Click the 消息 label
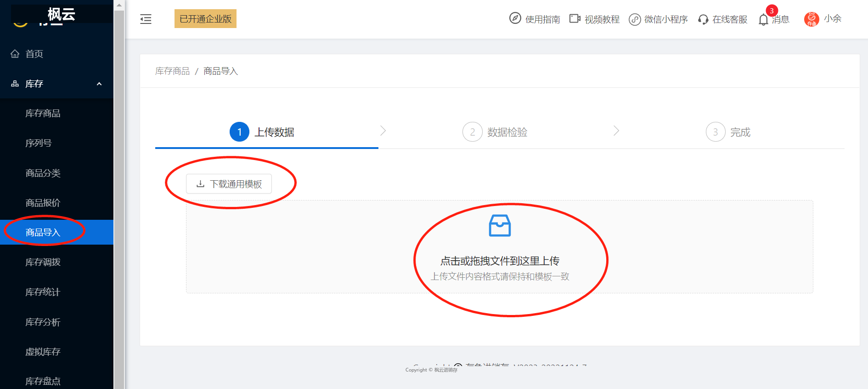The height and width of the screenshot is (389, 868). (x=780, y=19)
